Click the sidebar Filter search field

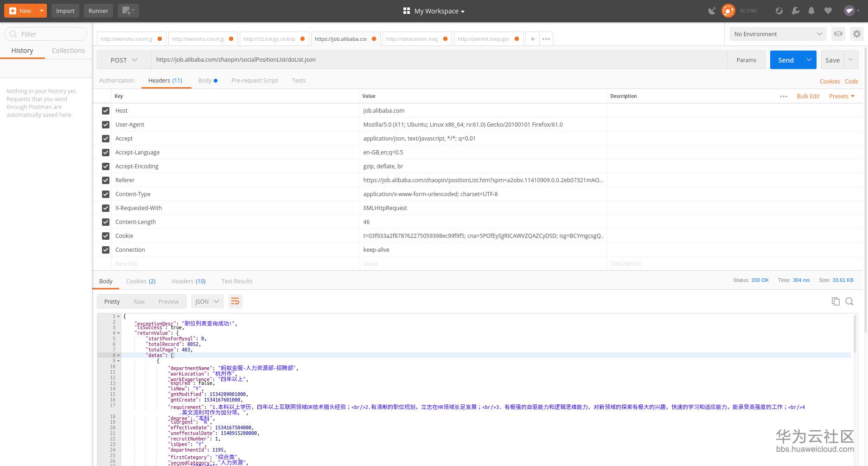tap(45, 34)
